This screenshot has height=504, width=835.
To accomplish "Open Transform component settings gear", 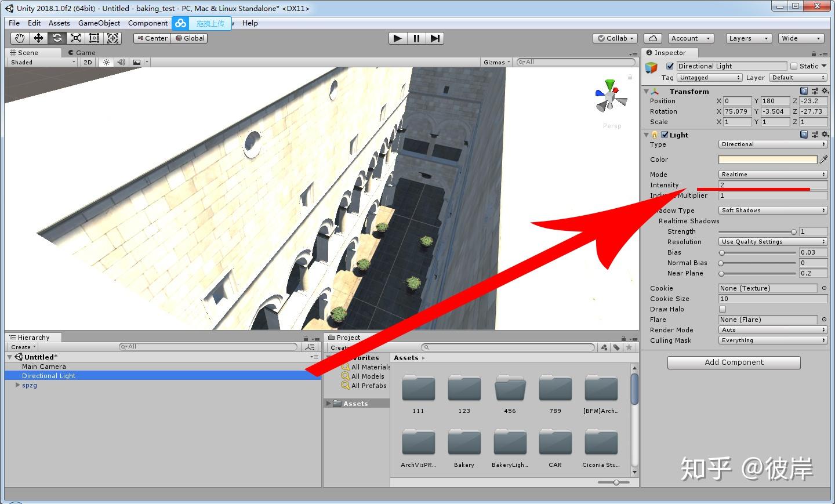I will point(825,91).
